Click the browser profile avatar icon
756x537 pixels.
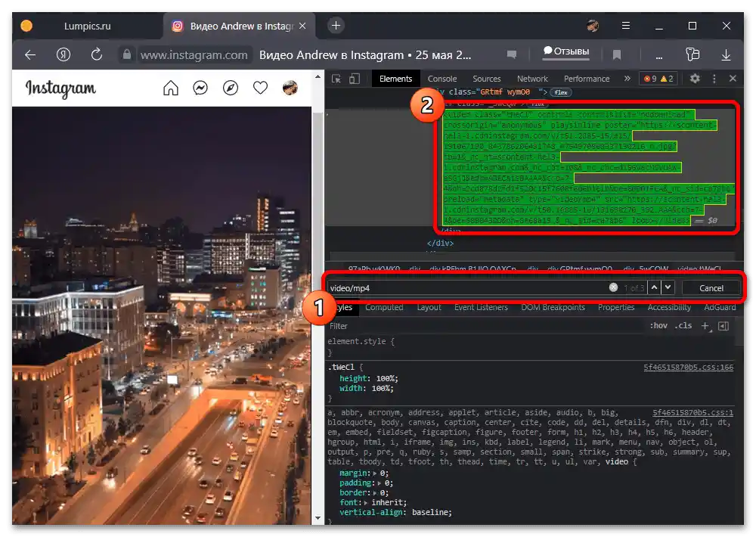tap(593, 26)
